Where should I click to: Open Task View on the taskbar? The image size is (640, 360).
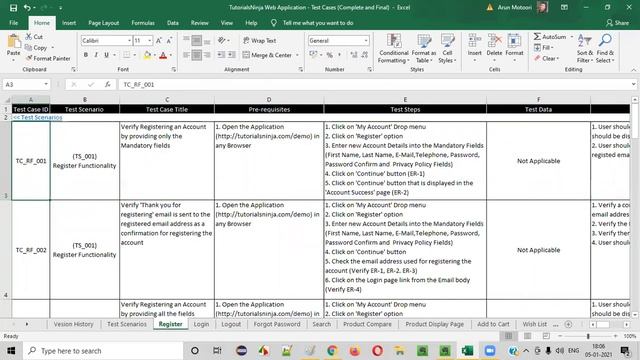[x=218, y=351]
